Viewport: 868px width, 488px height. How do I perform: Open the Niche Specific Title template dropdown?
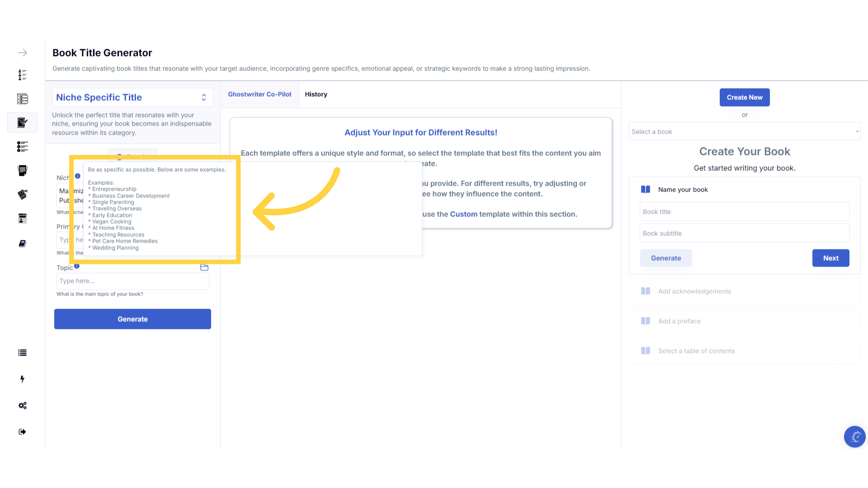click(132, 98)
